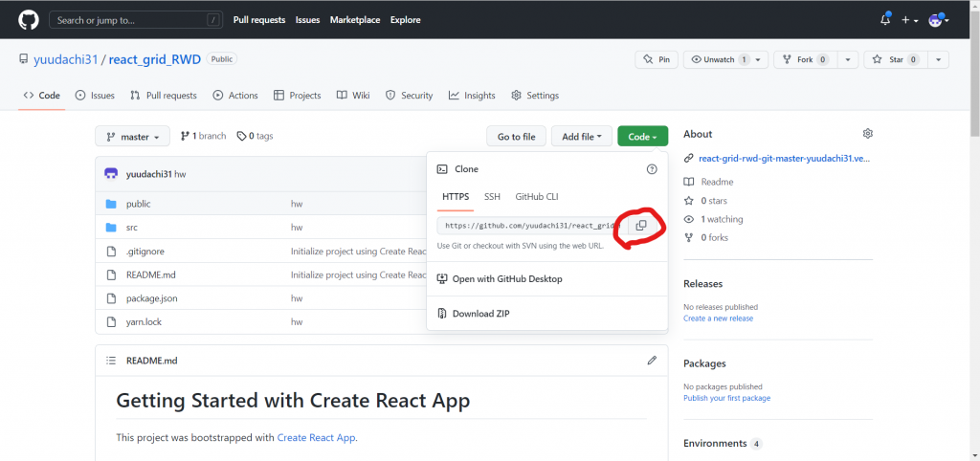Select the GitHub CLI clone tab
The image size is (980, 461).
[x=536, y=197]
